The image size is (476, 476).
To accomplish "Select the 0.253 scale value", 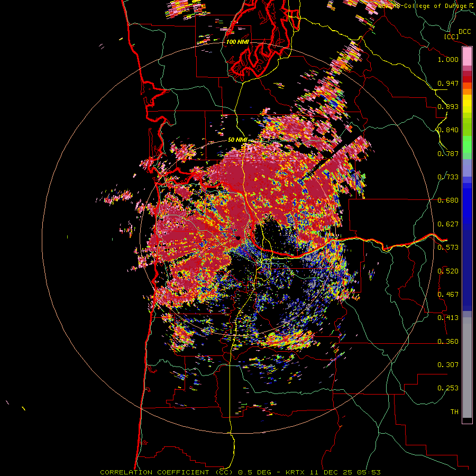I will coord(448,388).
